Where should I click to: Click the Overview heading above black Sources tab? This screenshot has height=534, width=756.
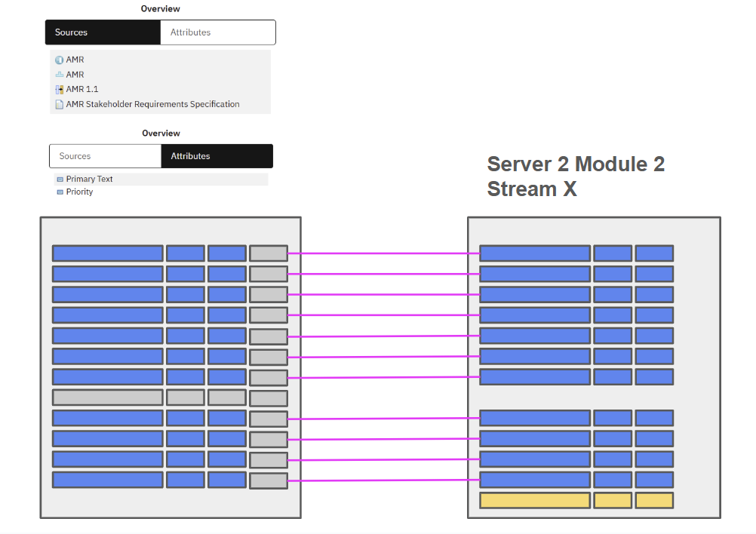coord(160,9)
